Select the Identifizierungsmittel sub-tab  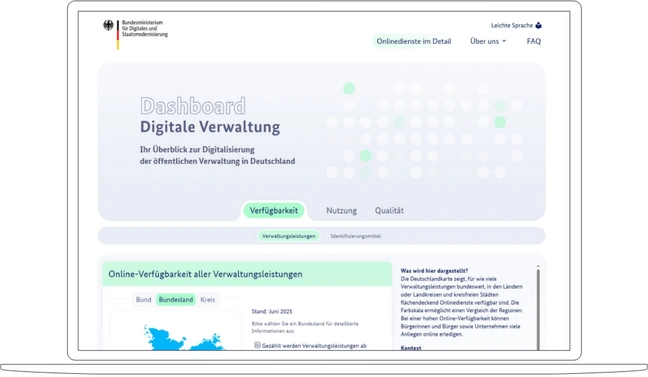[355, 236]
